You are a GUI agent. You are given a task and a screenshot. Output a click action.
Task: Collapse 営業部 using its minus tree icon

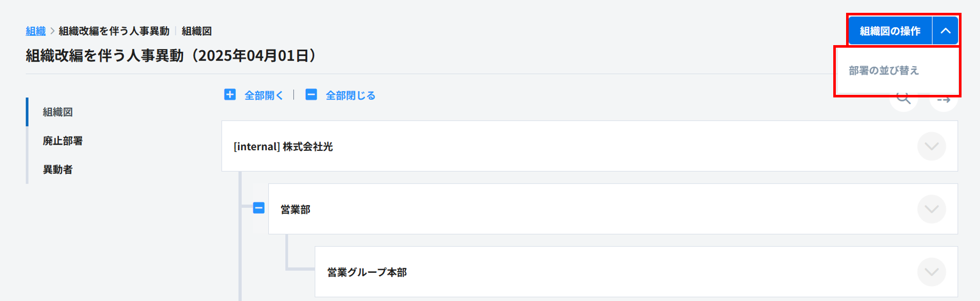[x=259, y=208]
